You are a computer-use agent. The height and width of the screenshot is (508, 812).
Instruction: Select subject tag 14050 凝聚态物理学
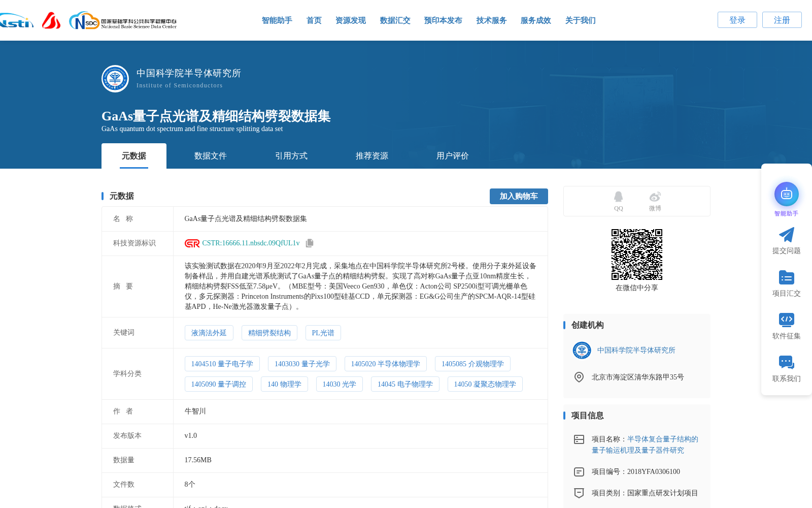pos(485,384)
